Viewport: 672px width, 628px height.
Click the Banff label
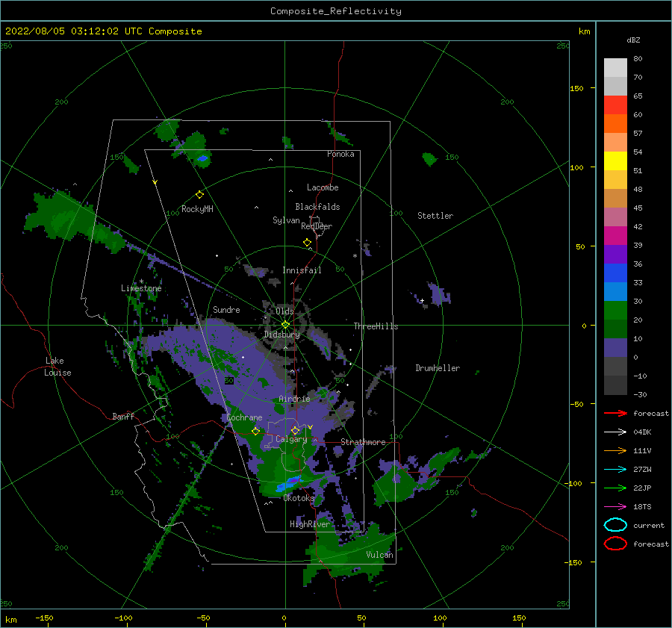123,416
